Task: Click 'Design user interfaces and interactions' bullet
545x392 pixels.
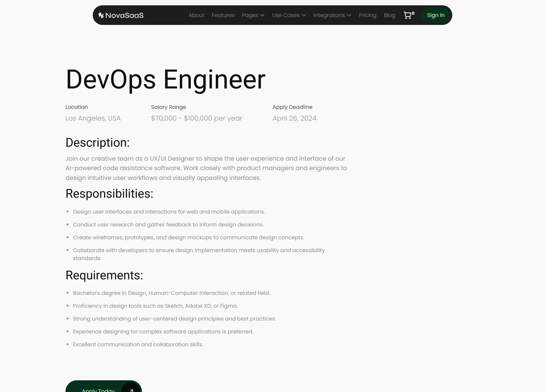Action: coord(169,212)
